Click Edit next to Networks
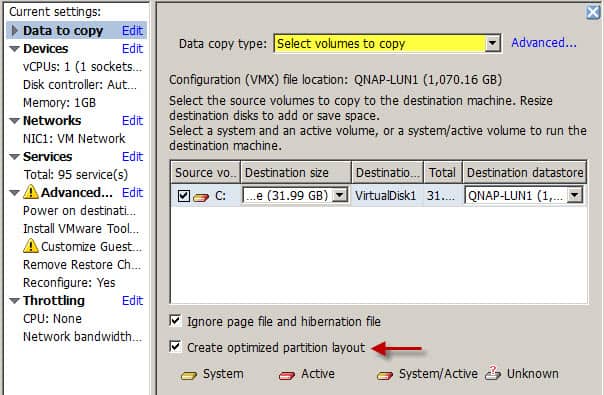The height and width of the screenshot is (395, 604). [133, 121]
